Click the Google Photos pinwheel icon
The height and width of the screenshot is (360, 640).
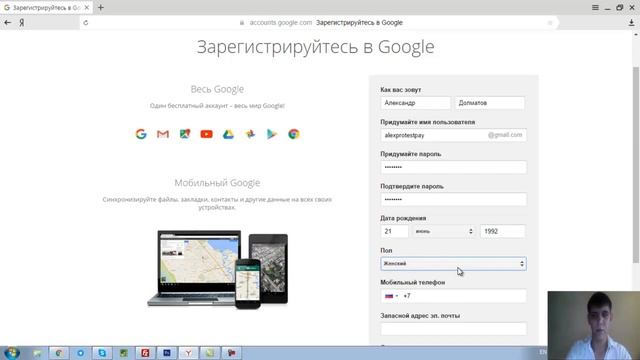(250, 134)
